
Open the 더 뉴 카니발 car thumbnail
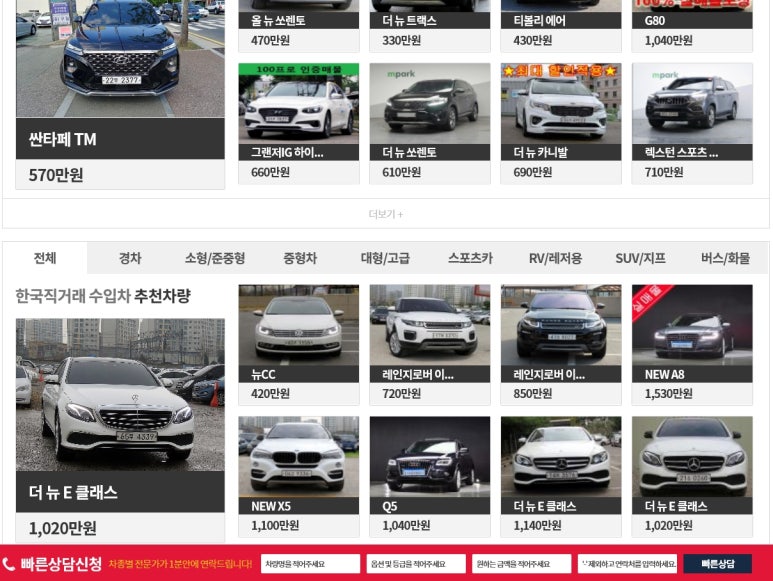(561, 103)
